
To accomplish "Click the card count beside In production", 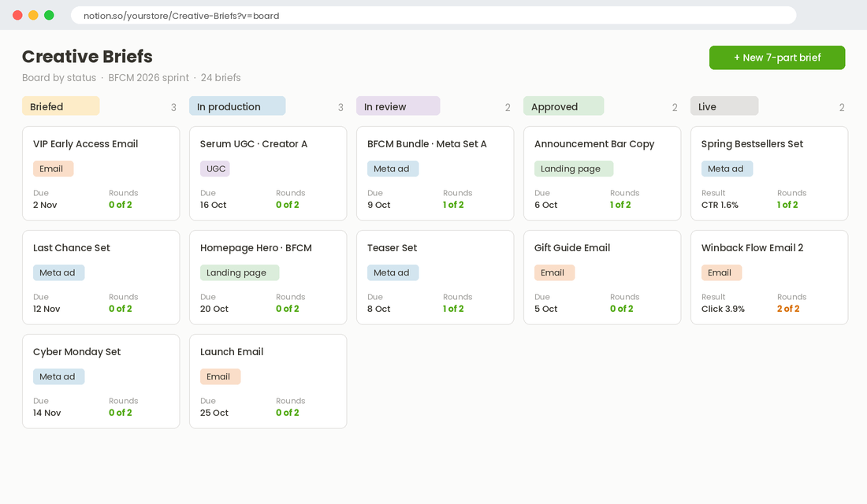I will (x=340, y=107).
